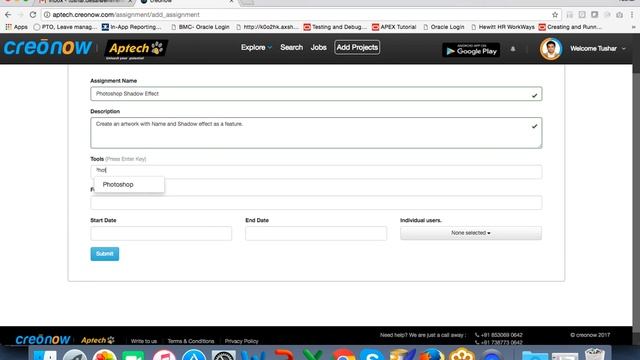Open App Store in the dock

(193, 355)
